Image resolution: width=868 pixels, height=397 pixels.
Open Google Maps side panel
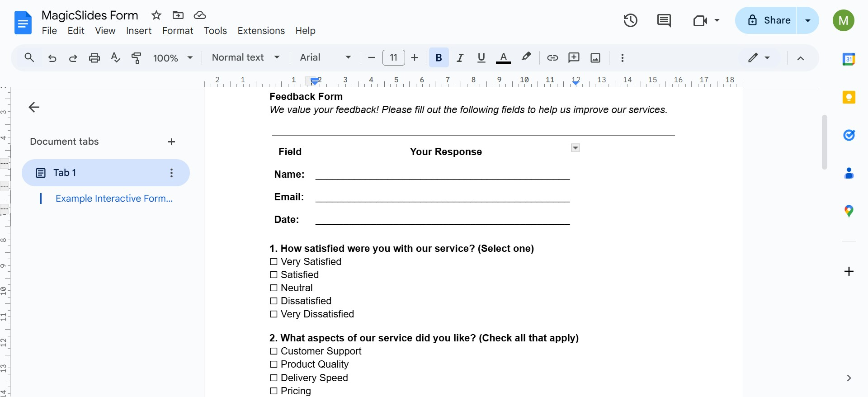point(849,211)
